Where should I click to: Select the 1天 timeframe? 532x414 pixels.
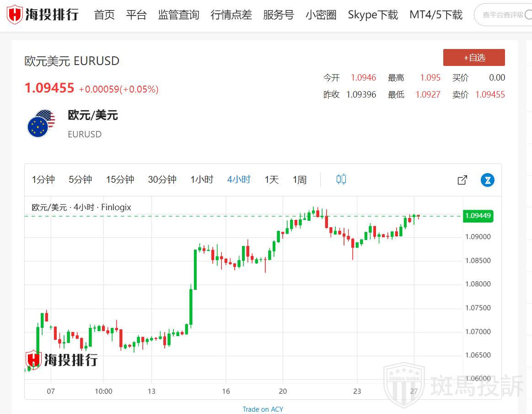click(x=271, y=180)
